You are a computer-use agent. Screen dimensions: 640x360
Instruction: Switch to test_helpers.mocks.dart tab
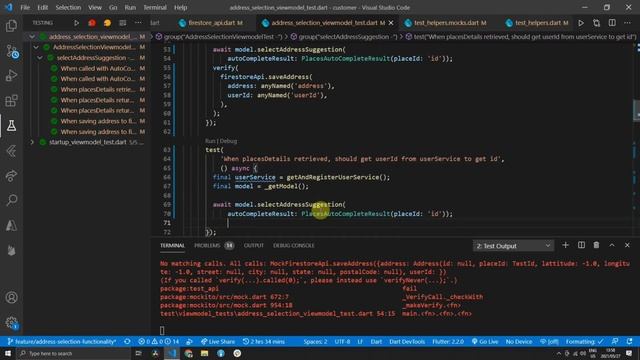coord(446,23)
